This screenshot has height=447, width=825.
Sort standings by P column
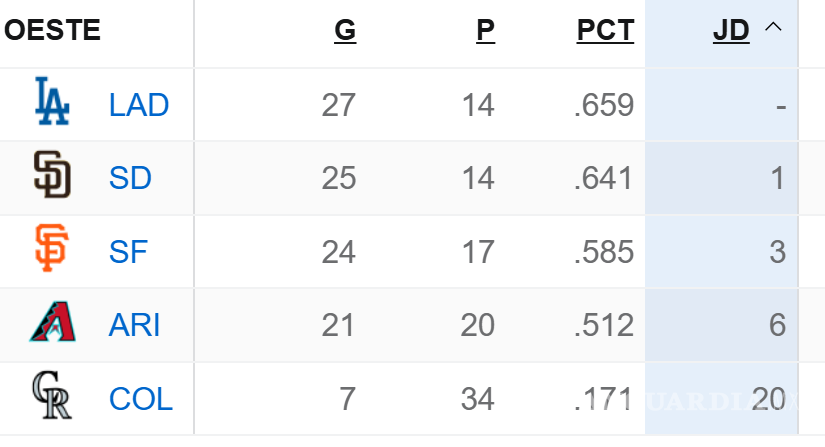point(485,31)
